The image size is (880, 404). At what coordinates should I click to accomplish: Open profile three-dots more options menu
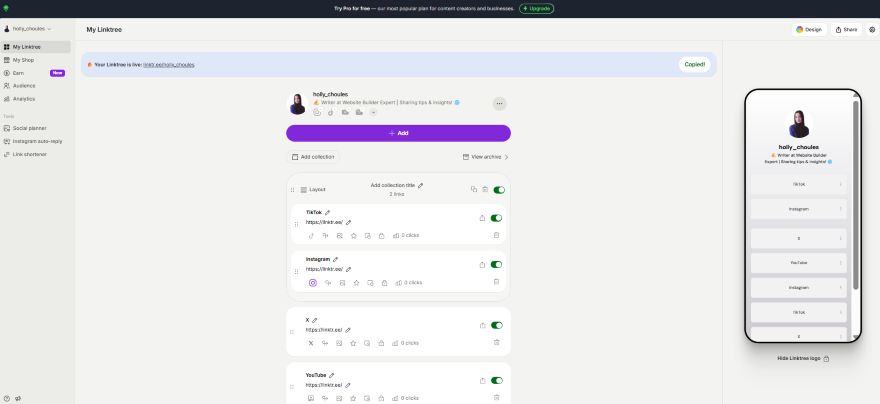click(499, 104)
